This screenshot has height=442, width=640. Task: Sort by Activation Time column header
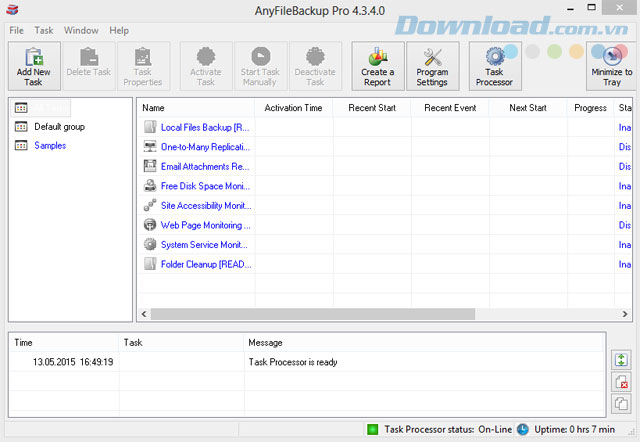click(293, 108)
